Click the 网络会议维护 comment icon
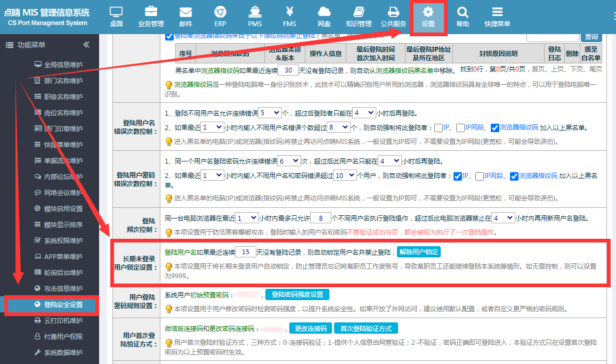This screenshot has height=364, width=616. coord(38,192)
